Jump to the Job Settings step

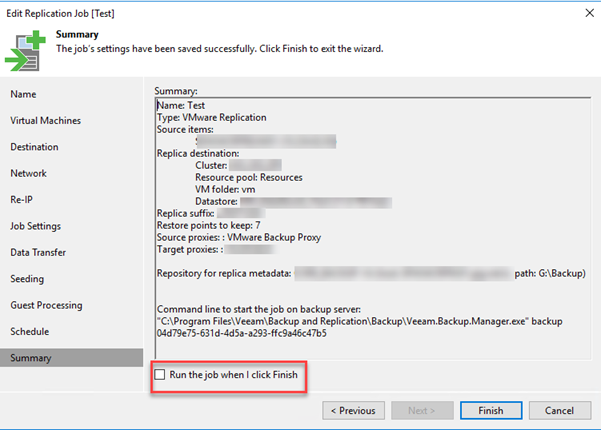tap(36, 226)
